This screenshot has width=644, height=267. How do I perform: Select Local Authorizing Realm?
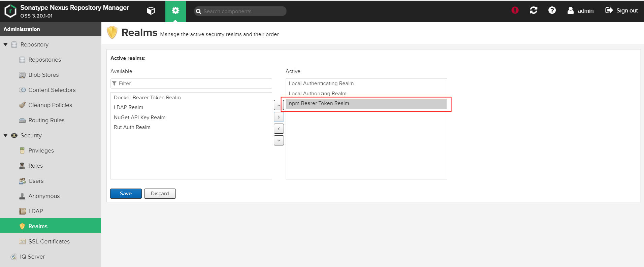point(366,94)
